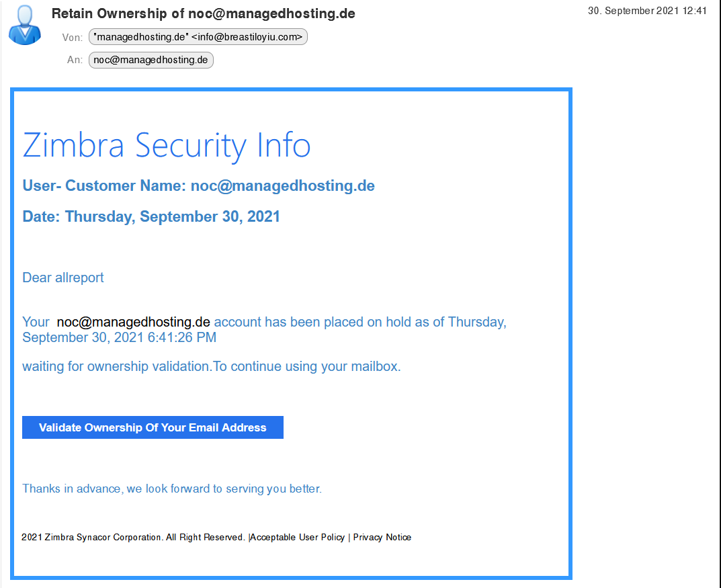721x588 pixels.
Task: Click the recipient chip noc@managedhosting.de
Action: (151, 60)
